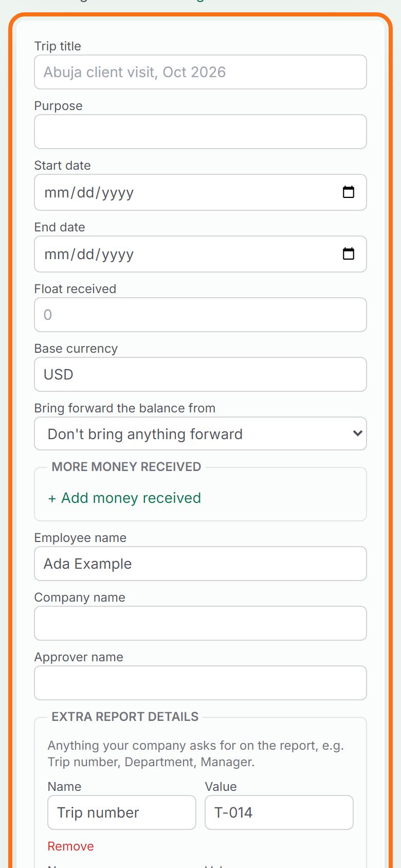401x868 pixels.
Task: Open the Start date calendar picker icon
Action: (x=349, y=192)
